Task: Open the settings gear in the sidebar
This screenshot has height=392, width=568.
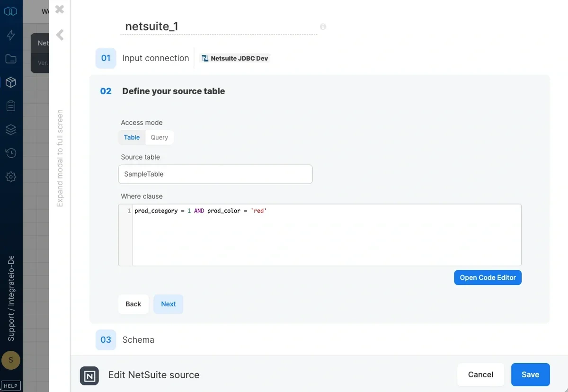Action: [11, 177]
